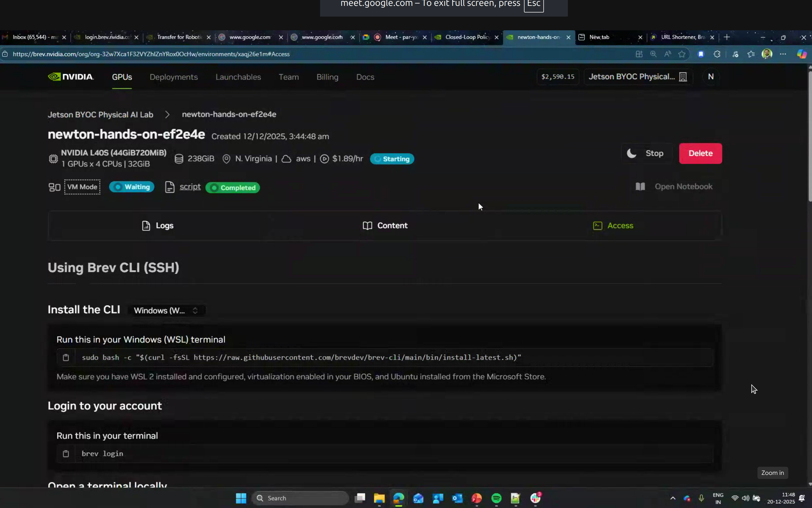Expand hidden icons in the system tray
812x508 pixels.
(x=673, y=498)
